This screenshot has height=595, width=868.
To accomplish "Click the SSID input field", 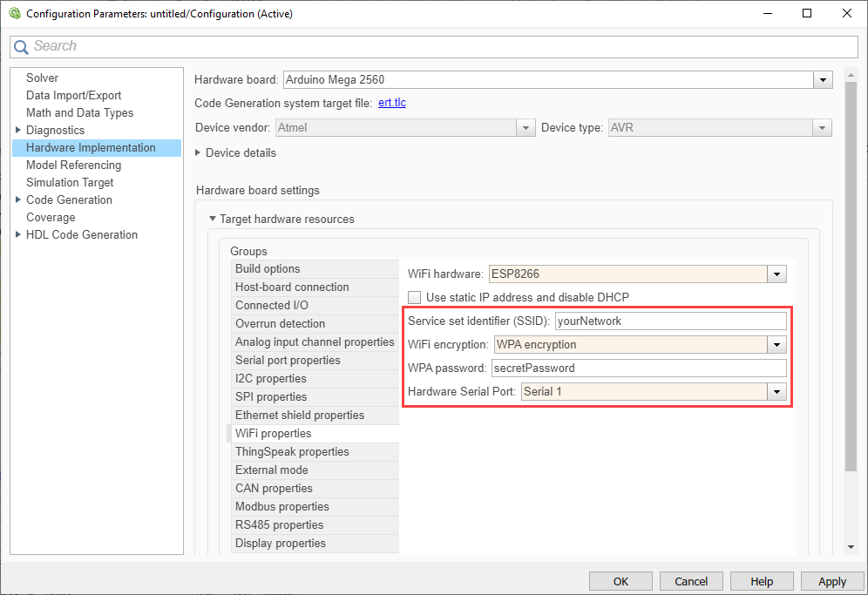I will (x=669, y=321).
